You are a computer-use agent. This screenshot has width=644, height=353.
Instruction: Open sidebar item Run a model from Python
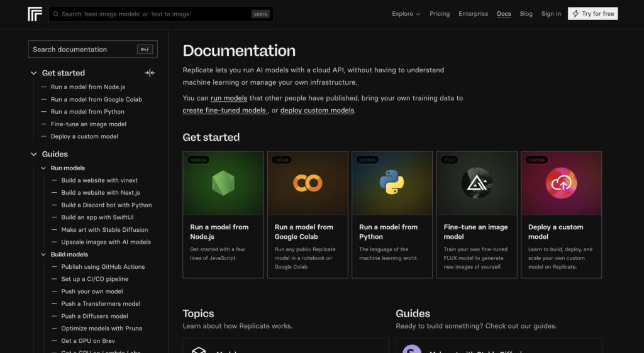pyautogui.click(x=87, y=112)
